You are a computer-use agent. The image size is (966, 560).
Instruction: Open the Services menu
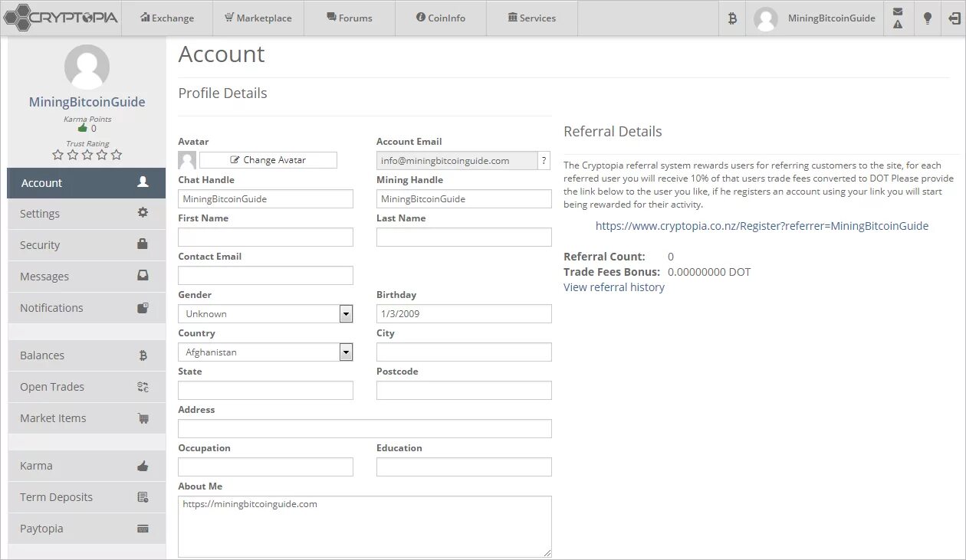[532, 18]
